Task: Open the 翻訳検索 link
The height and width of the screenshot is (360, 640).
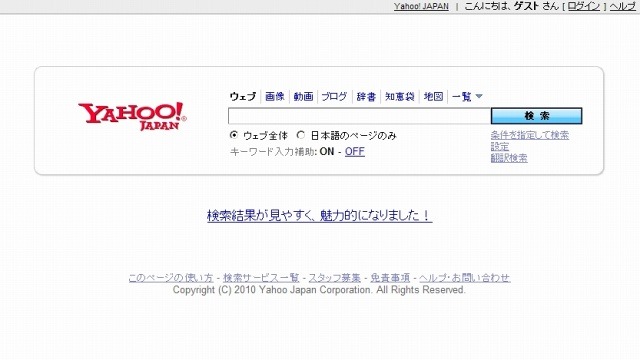Action: pos(509,158)
